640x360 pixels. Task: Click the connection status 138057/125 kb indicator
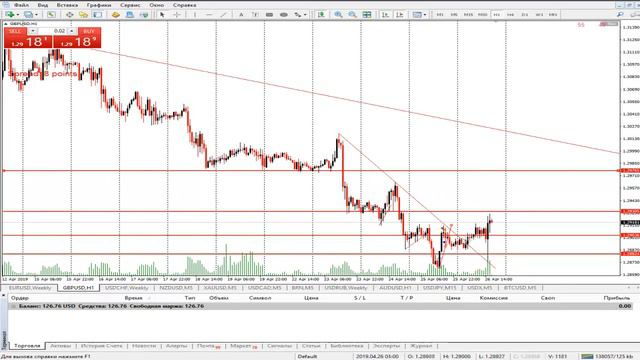608,356
